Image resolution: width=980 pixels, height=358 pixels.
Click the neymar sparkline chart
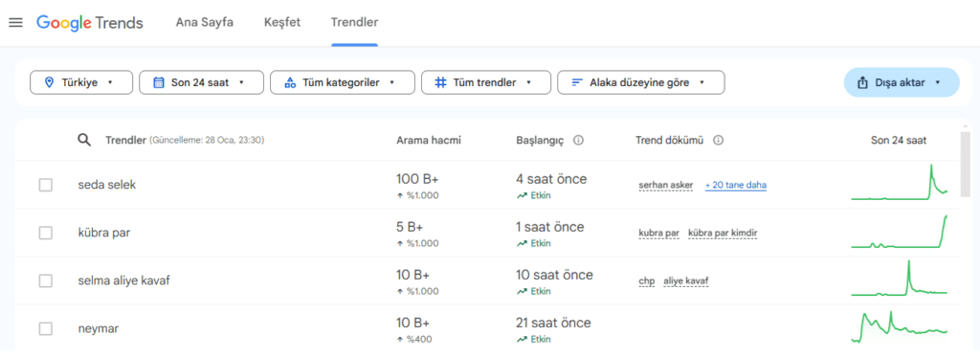coord(900,326)
